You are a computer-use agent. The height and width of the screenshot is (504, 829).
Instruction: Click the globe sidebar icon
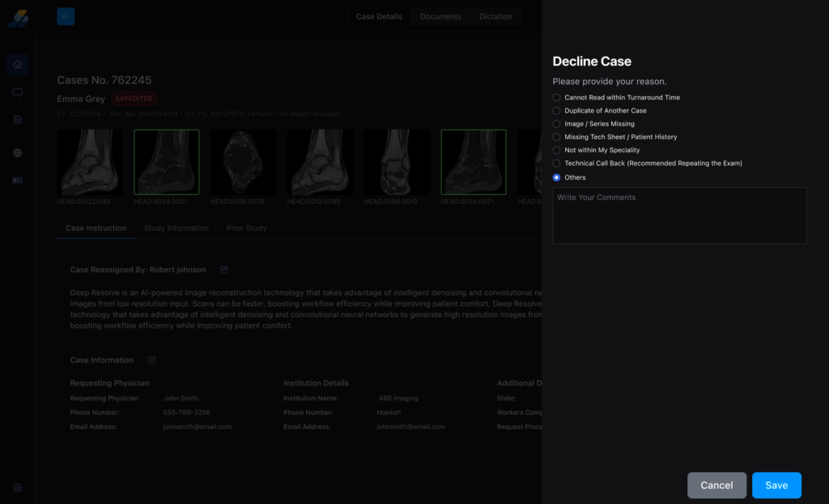click(17, 153)
